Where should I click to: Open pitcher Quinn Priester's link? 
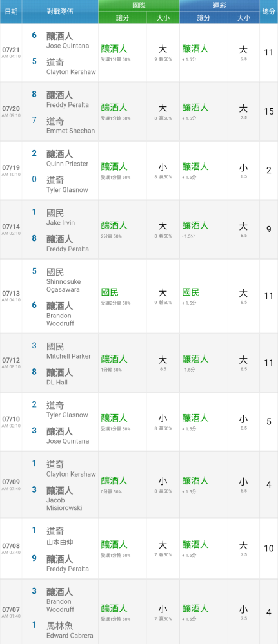[68, 164]
